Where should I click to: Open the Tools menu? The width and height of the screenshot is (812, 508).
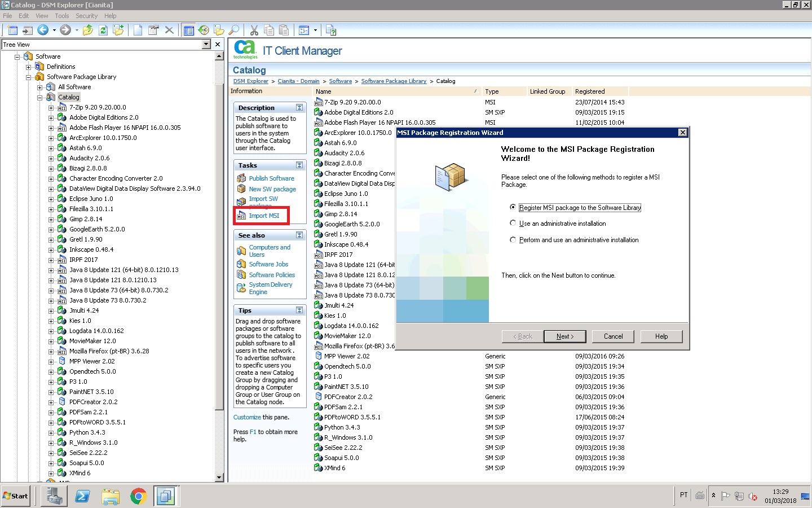(x=62, y=16)
